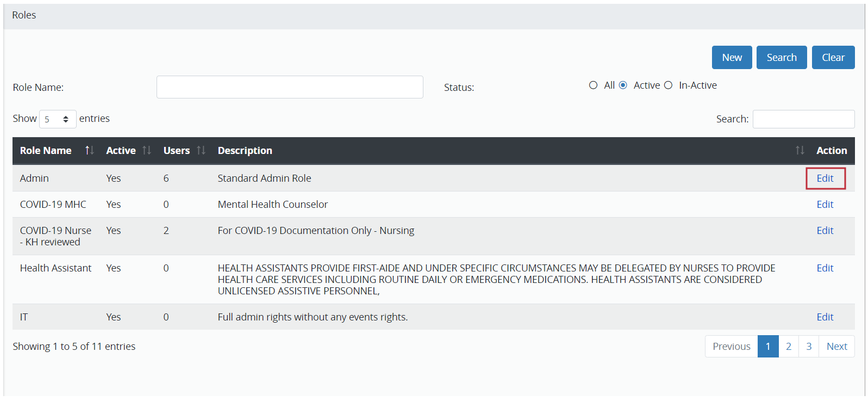Select the Active status radio button
This screenshot has height=401, width=868.
coord(623,85)
